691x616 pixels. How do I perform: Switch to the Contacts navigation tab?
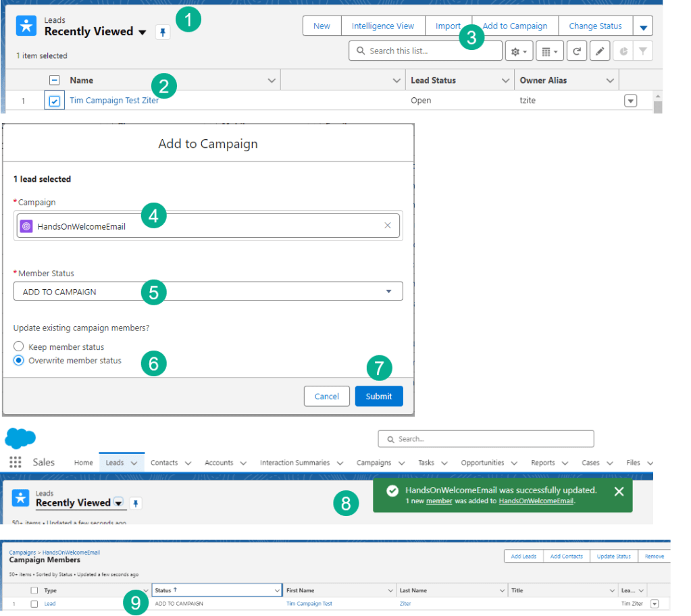click(164, 463)
